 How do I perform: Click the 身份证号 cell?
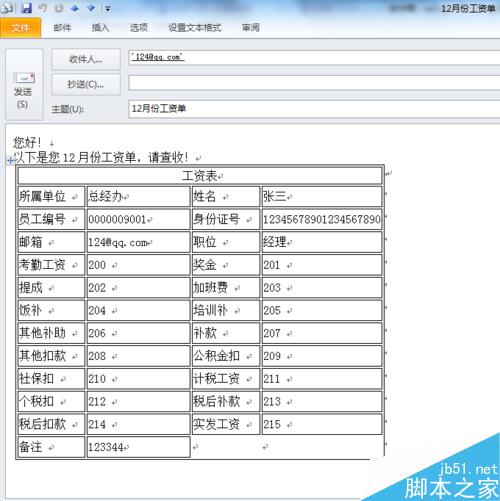[x=226, y=219]
